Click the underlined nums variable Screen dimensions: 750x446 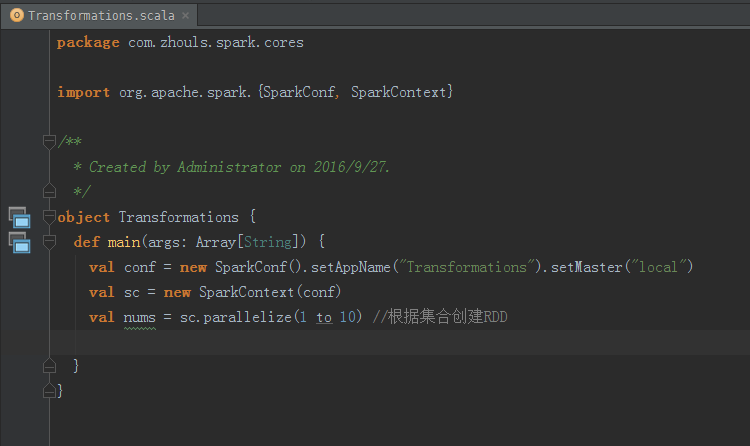pos(140,317)
